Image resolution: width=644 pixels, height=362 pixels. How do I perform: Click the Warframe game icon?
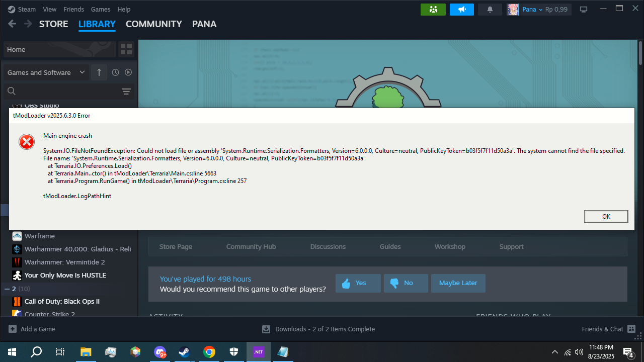coord(17,236)
